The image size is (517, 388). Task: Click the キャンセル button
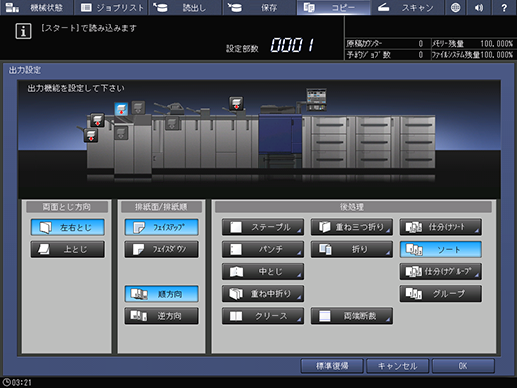coord(397,366)
